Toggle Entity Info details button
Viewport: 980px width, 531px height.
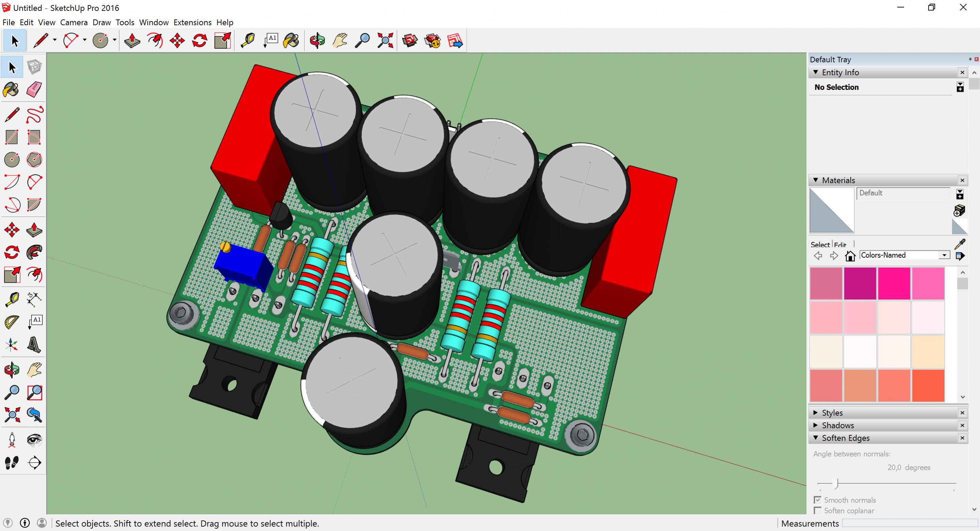tap(960, 87)
